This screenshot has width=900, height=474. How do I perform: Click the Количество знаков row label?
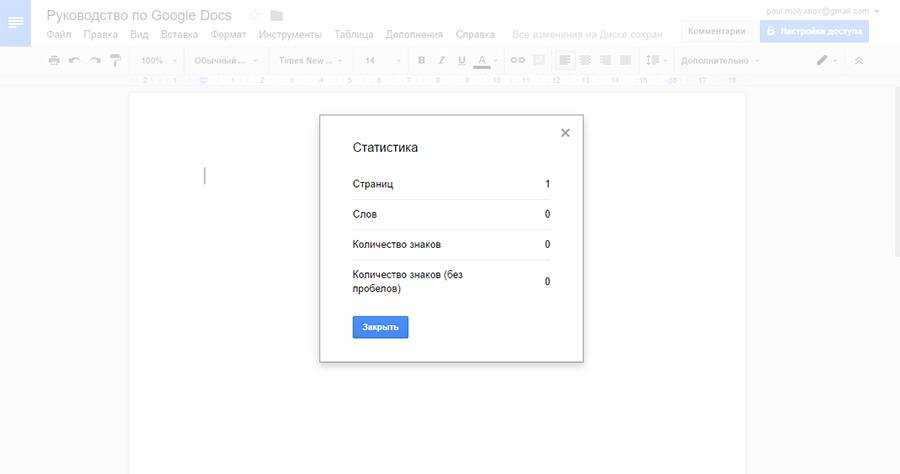tap(397, 244)
